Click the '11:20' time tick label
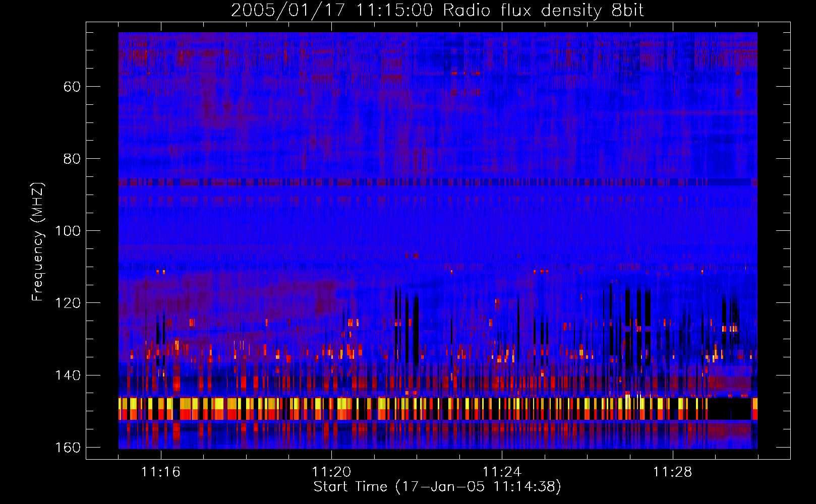 pos(331,472)
